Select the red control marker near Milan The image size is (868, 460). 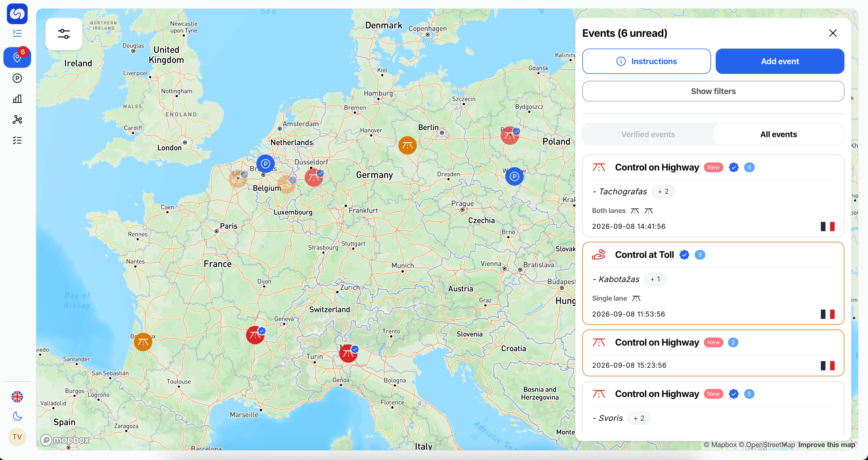pyautogui.click(x=348, y=354)
